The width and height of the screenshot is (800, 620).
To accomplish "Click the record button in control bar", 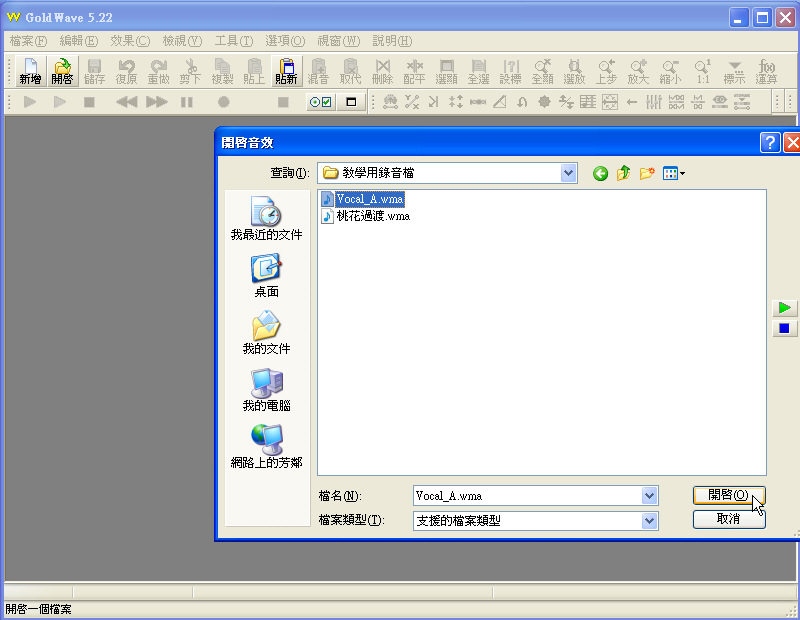I will click(x=223, y=102).
